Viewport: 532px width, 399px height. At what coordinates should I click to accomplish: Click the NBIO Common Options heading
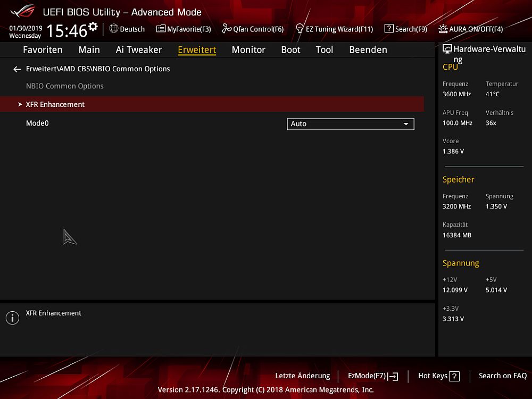coord(65,86)
